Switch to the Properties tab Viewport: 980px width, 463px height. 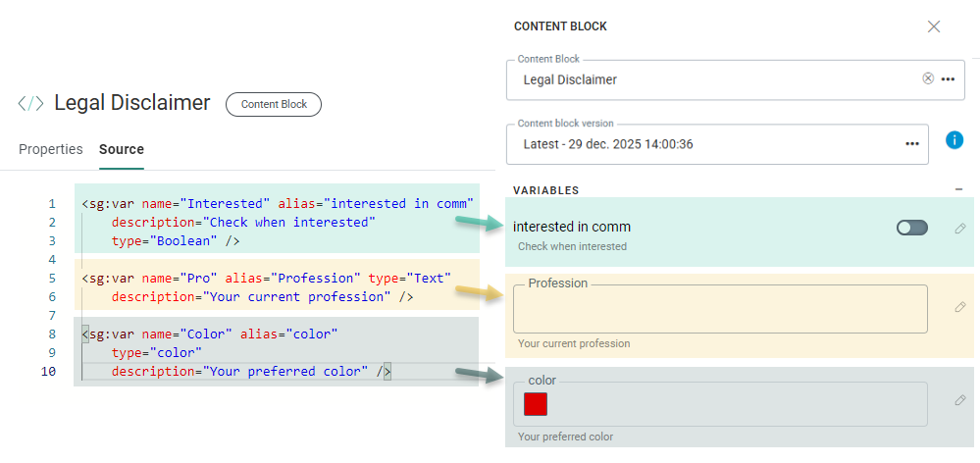pos(51,149)
